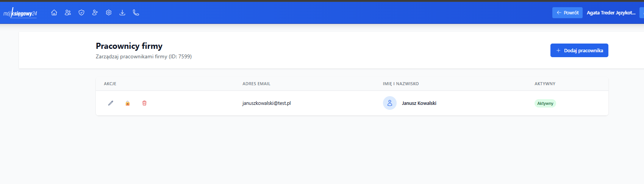Delete employee using red trash icon
Viewport: 644px width, 184px height.
[x=144, y=103]
